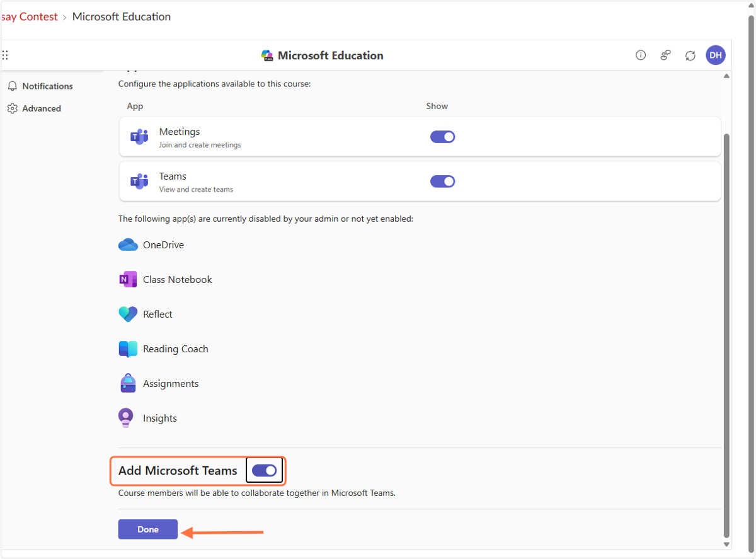Viewport: 756px width, 559px height.
Task: Click the Reflect heart icon
Action: click(x=128, y=314)
